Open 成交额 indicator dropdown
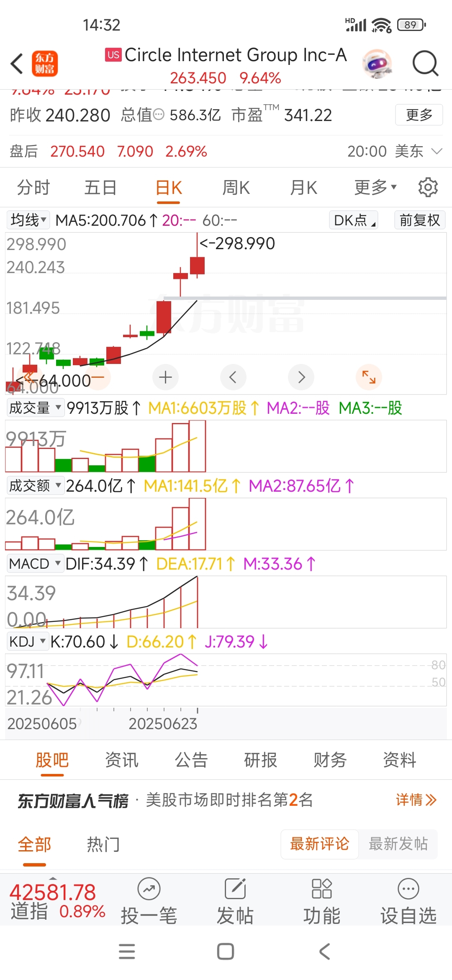 click(x=36, y=486)
